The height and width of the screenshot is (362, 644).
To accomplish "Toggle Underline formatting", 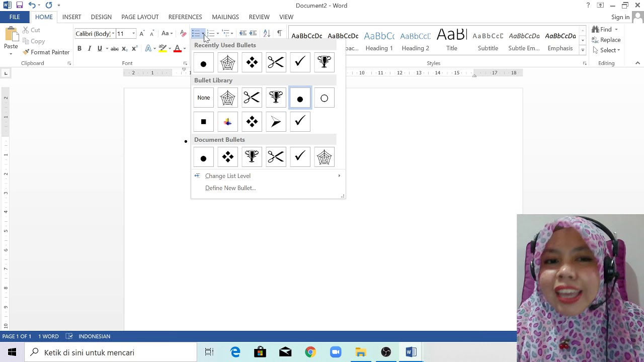I will tap(100, 49).
